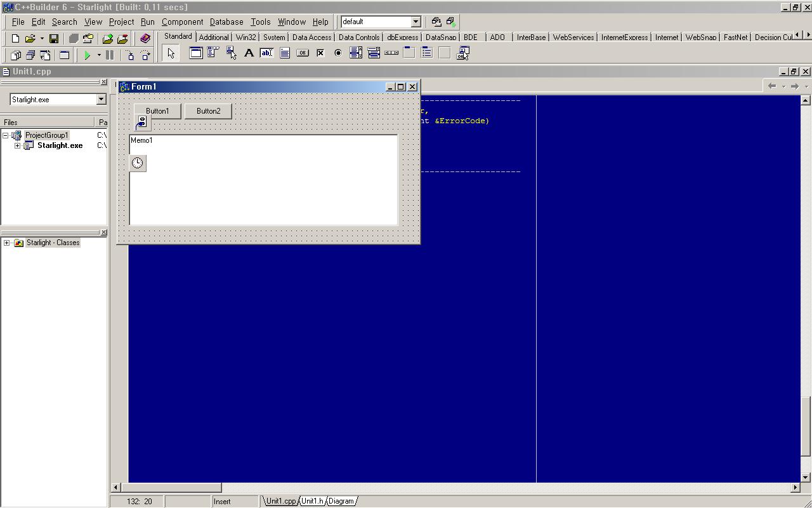Pick the OK Button component from palette

click(303, 53)
